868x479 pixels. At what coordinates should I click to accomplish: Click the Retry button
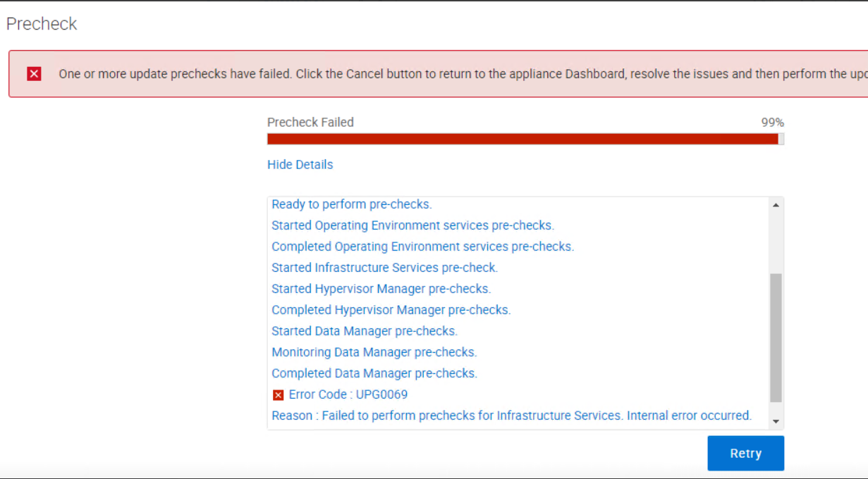(x=745, y=453)
